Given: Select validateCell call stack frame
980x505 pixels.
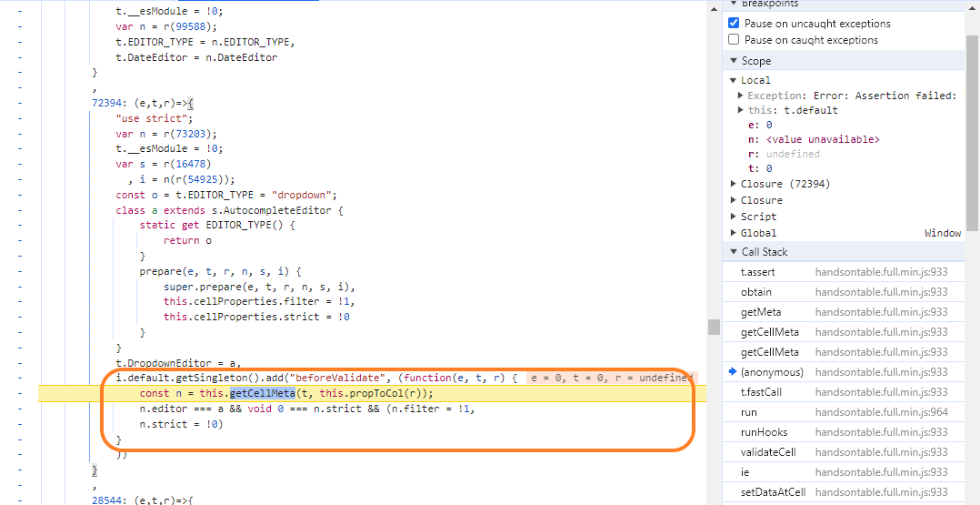Looking at the screenshot, I should 843,452.
